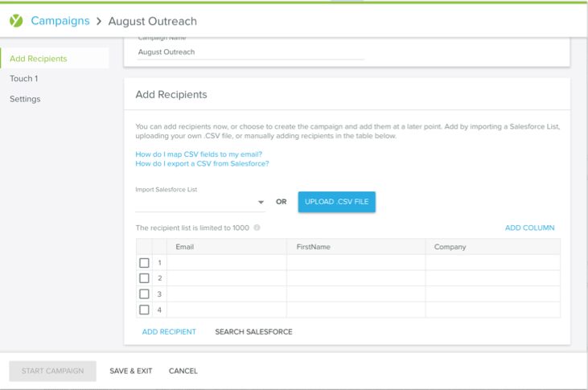The image size is (588, 390).
Task: Click the Email cell in row 1
Action: [x=227, y=262]
